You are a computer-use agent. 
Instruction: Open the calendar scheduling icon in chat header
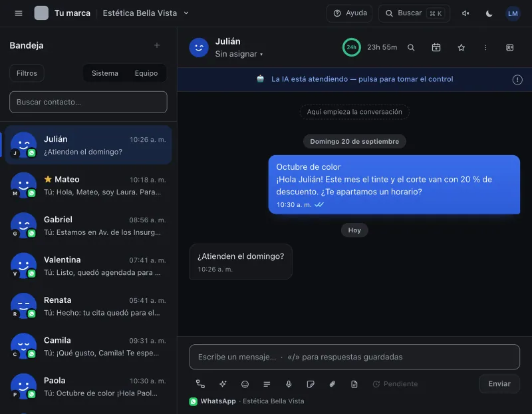click(x=436, y=47)
